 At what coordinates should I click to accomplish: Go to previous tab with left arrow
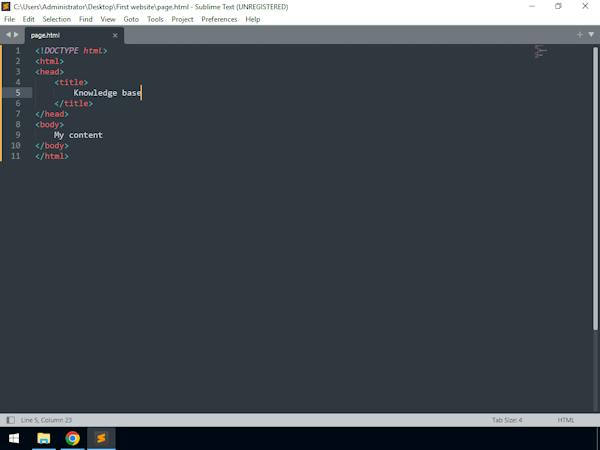click(x=8, y=35)
